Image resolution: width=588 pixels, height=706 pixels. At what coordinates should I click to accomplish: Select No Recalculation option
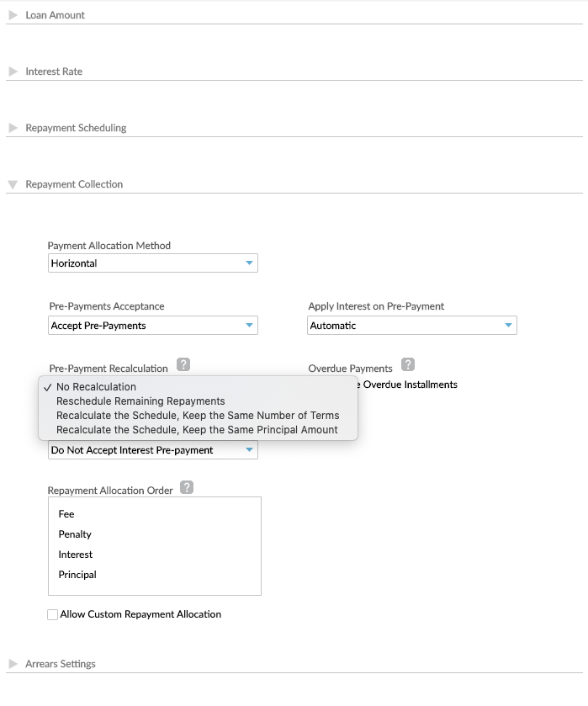click(94, 386)
